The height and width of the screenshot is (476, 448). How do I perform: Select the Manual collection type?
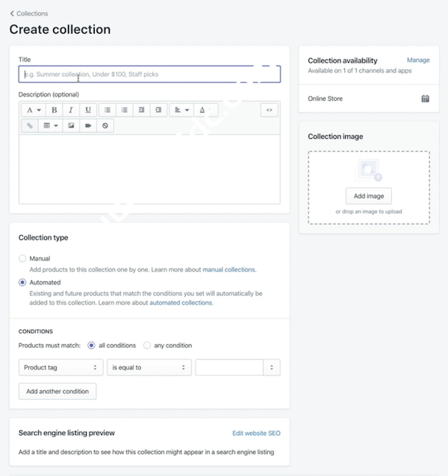(x=22, y=259)
